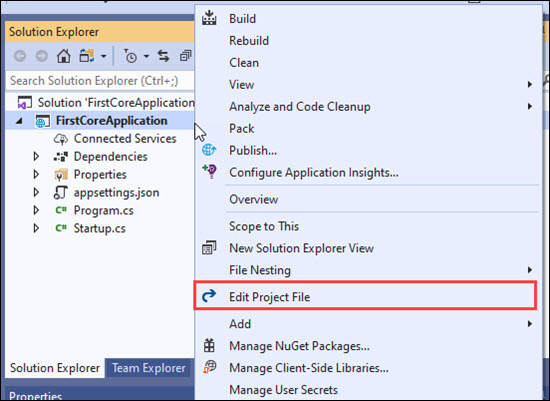Choose Manage User Secrets option
Image resolution: width=550 pixels, height=401 pixels.
click(367, 390)
